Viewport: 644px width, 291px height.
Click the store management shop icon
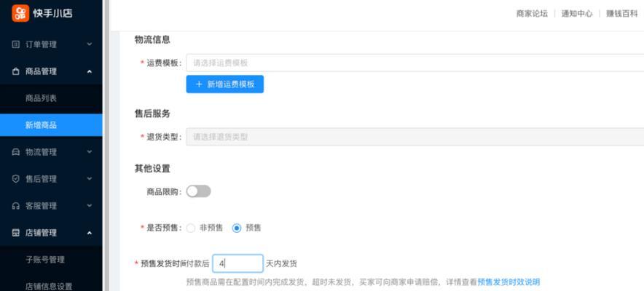[x=15, y=233]
